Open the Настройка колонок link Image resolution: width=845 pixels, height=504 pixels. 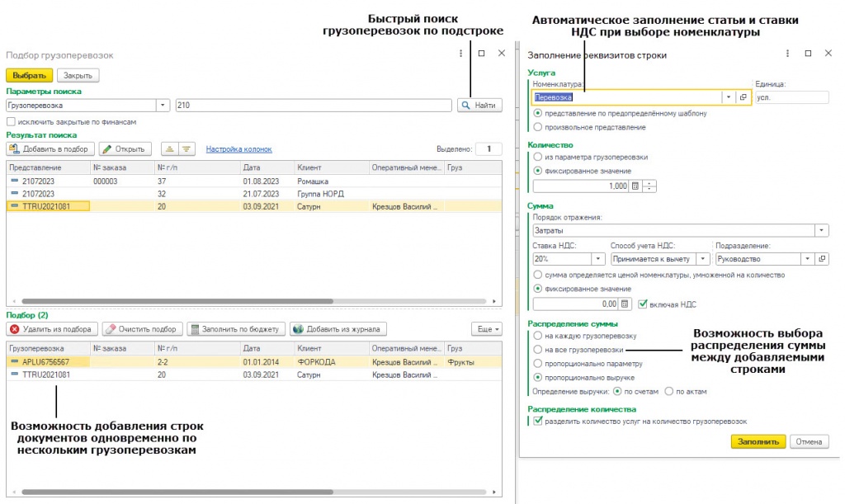click(238, 149)
